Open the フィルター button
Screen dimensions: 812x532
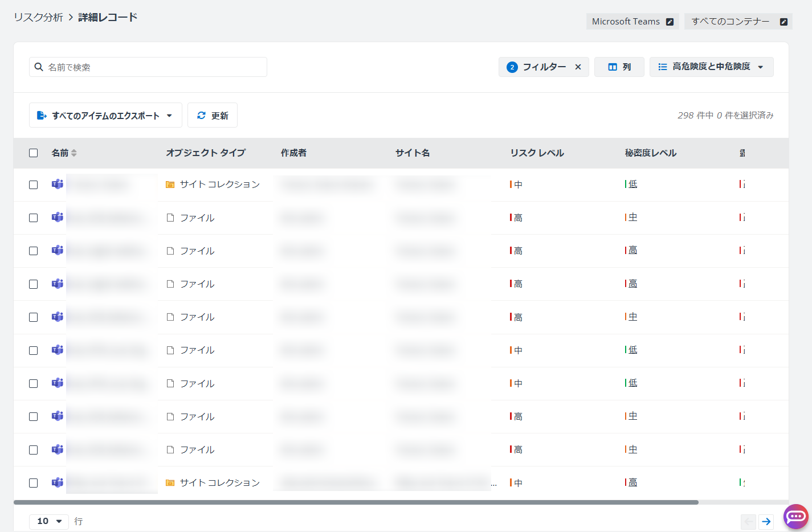click(544, 67)
